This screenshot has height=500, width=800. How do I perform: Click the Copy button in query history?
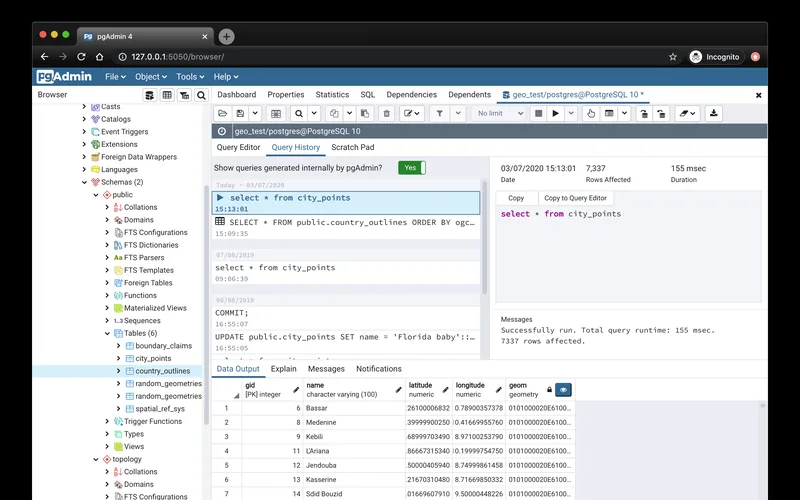click(516, 198)
